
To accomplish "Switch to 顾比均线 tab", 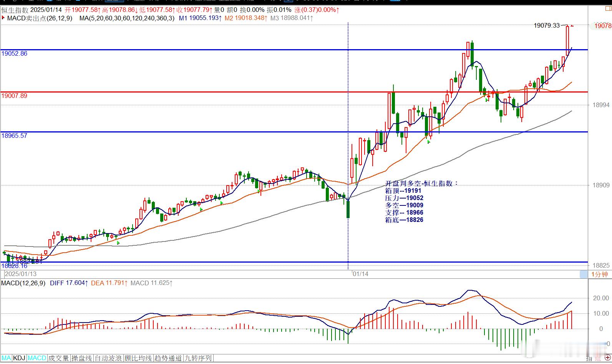I will tap(138, 358).
